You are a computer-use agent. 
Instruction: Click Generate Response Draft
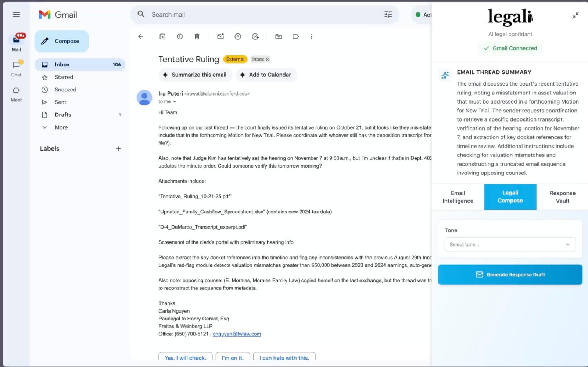tap(510, 274)
